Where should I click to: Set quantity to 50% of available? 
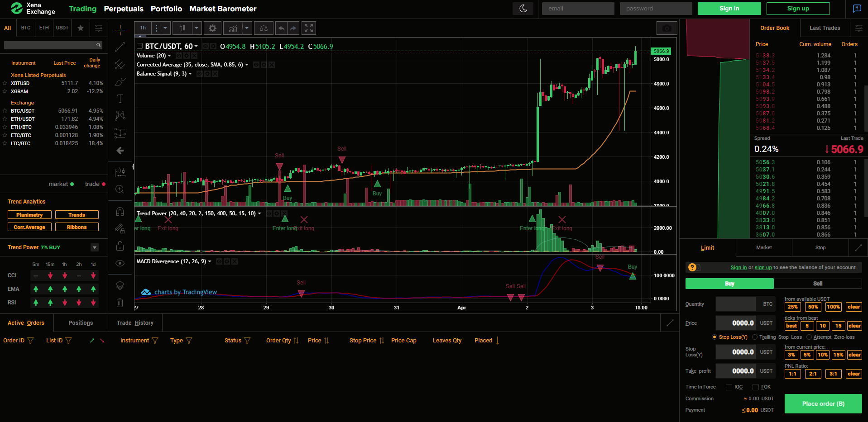click(x=813, y=307)
